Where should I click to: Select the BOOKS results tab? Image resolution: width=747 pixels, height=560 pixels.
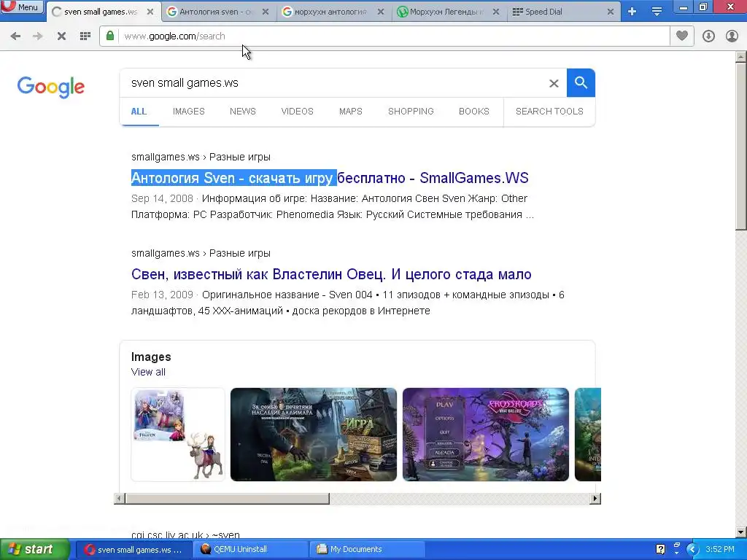pos(474,112)
